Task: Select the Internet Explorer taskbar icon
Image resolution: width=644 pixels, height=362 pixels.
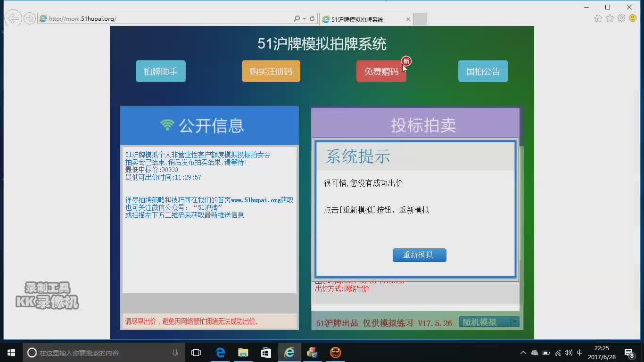Action: click(x=289, y=353)
